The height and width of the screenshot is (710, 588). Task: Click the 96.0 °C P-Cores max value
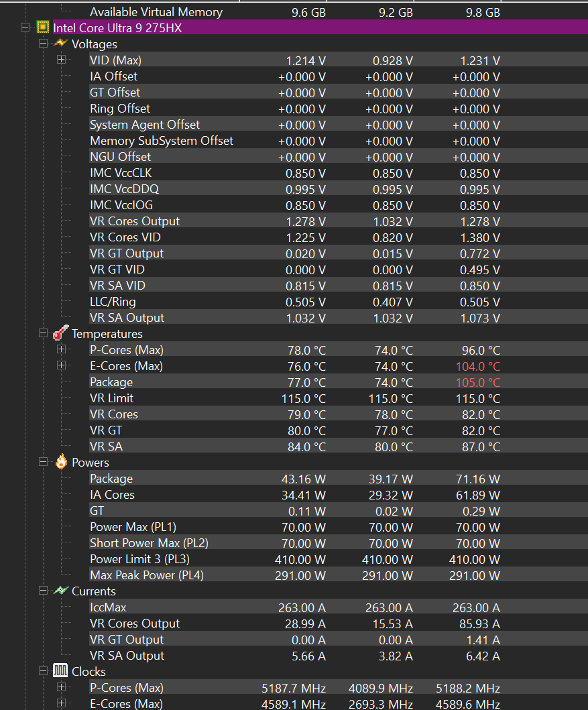481,350
